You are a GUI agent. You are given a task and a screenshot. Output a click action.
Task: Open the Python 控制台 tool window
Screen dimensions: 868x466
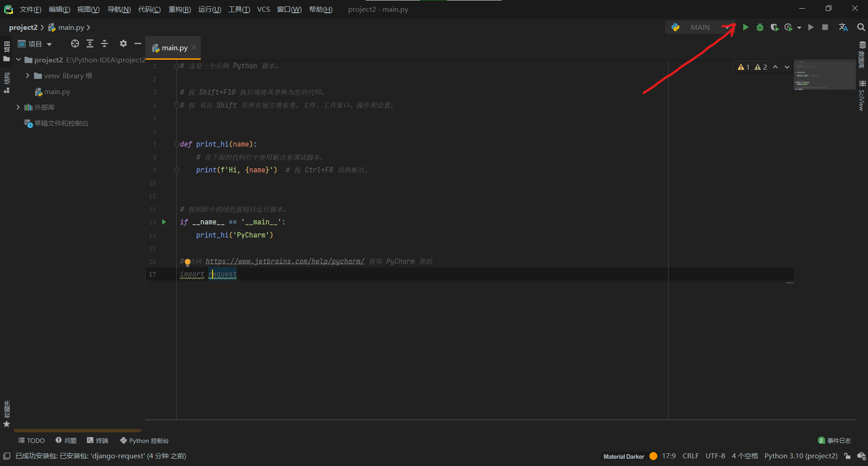[144, 441]
